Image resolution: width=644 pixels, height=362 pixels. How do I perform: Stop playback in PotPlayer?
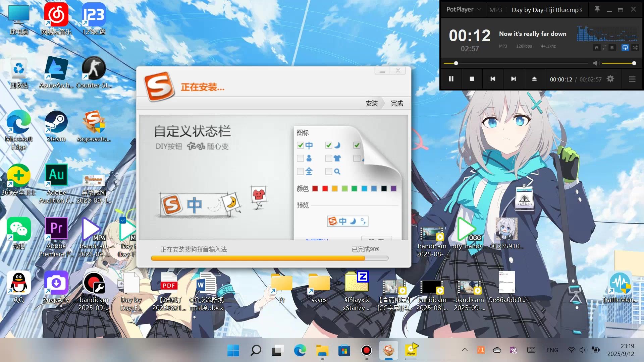[472, 79]
